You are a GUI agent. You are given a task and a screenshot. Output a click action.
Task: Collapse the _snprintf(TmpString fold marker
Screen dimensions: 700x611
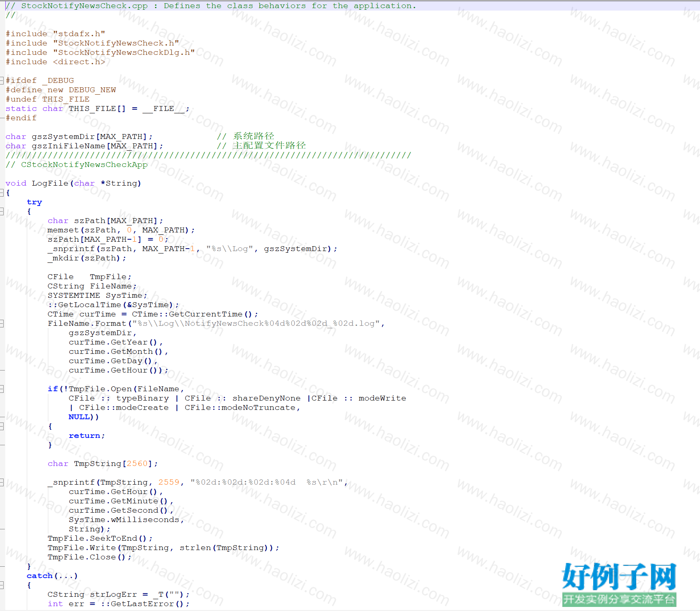[x=2, y=482]
